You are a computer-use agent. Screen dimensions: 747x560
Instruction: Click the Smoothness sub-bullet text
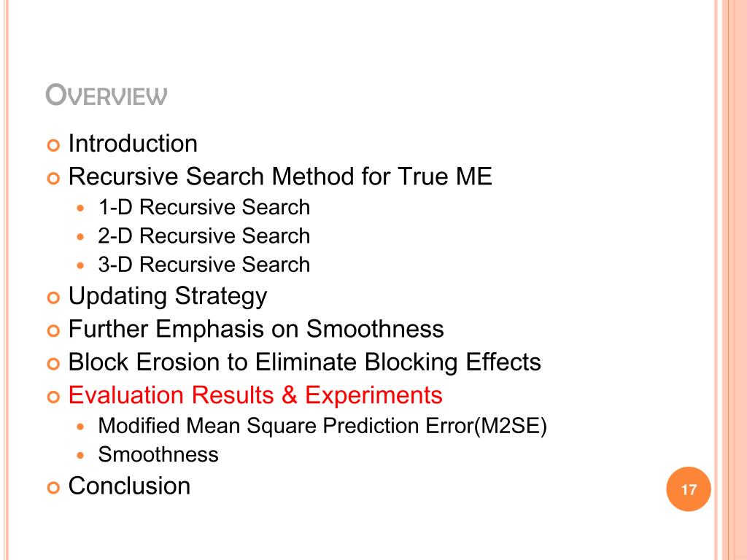pos(158,454)
